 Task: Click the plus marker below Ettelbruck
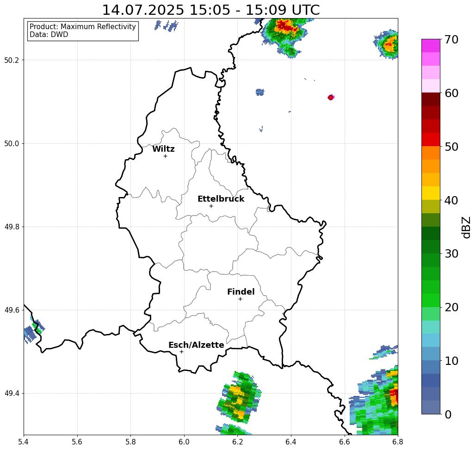point(211,206)
